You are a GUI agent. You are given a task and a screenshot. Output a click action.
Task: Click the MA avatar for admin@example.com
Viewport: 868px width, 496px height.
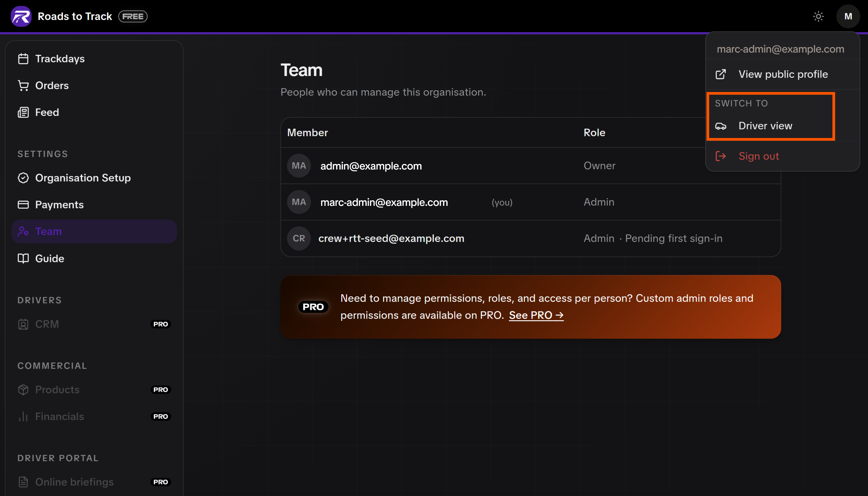click(299, 166)
